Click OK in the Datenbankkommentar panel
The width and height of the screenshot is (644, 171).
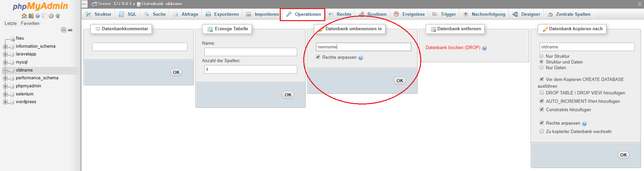176,72
